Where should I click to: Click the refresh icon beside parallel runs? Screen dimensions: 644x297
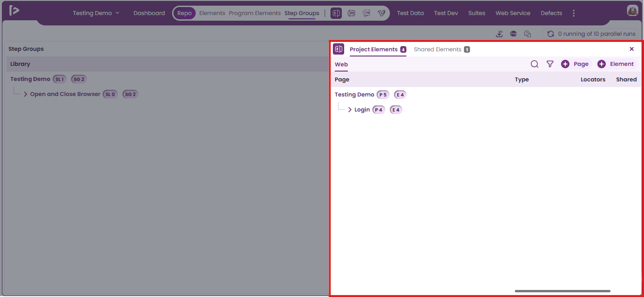click(x=550, y=34)
